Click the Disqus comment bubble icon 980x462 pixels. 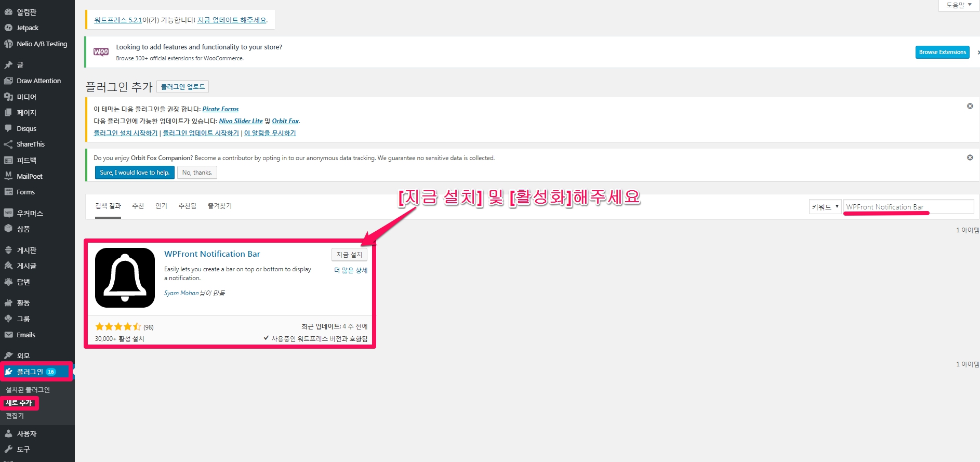8,128
